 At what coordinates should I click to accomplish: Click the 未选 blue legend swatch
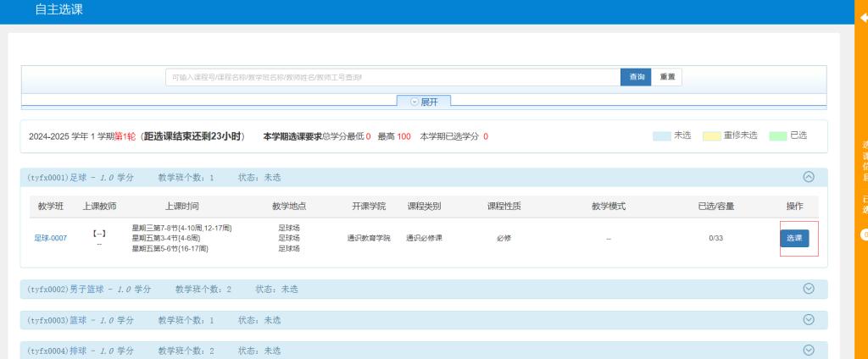[x=662, y=136]
